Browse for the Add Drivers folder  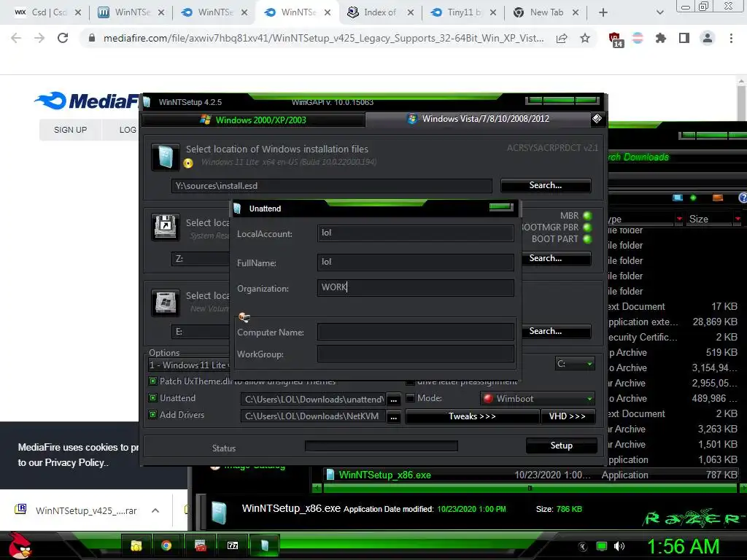[x=393, y=416]
